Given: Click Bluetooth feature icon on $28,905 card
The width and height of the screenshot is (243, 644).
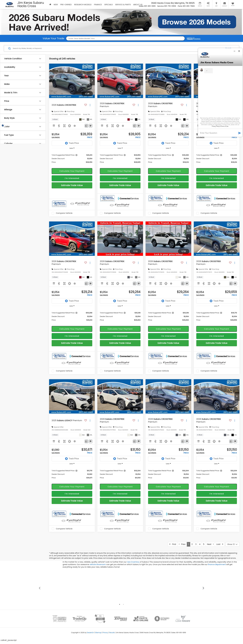Looking at the screenshot, I should pyautogui.click(x=107, y=126).
